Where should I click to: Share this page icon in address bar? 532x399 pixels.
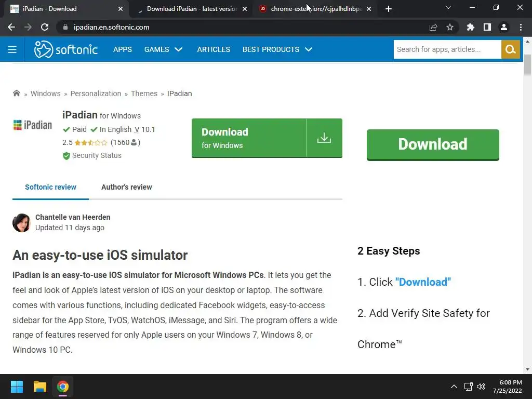tap(433, 27)
